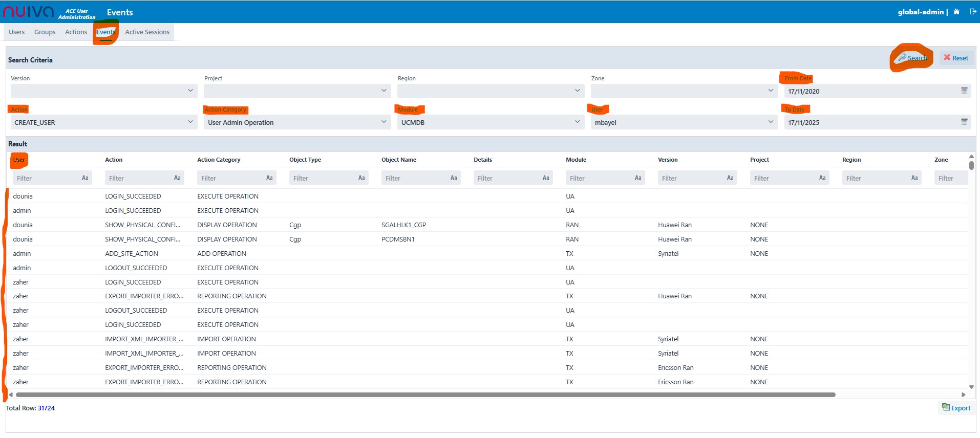Screen dimensions: 980x438
Task: Click the scroll left arrow of the results table
Action: click(x=11, y=395)
